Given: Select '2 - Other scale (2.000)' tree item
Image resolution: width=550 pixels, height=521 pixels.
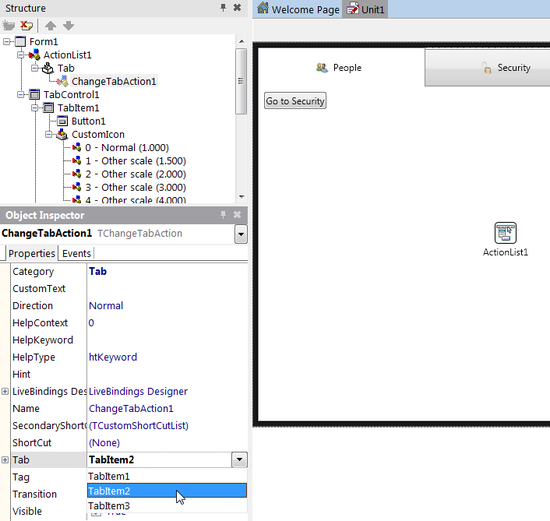Looking at the screenshot, I should point(135,174).
